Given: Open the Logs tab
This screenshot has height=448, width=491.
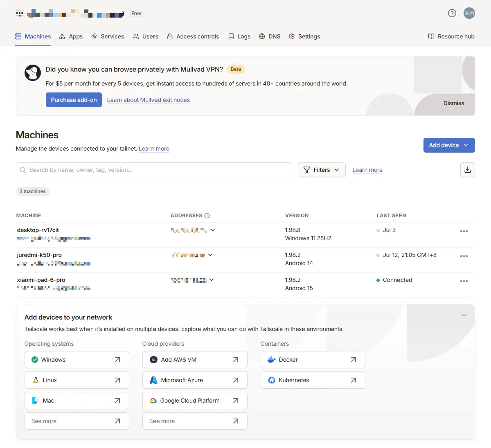Looking at the screenshot, I should pyautogui.click(x=239, y=36).
